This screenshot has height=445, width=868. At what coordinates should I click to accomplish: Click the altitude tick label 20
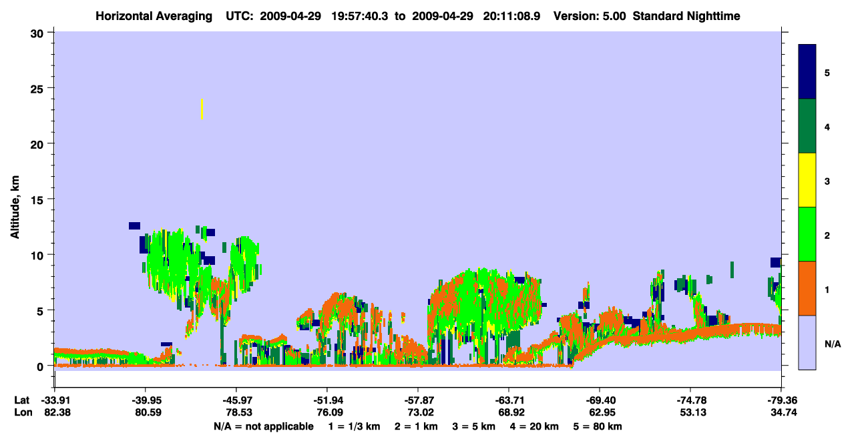click(x=39, y=143)
